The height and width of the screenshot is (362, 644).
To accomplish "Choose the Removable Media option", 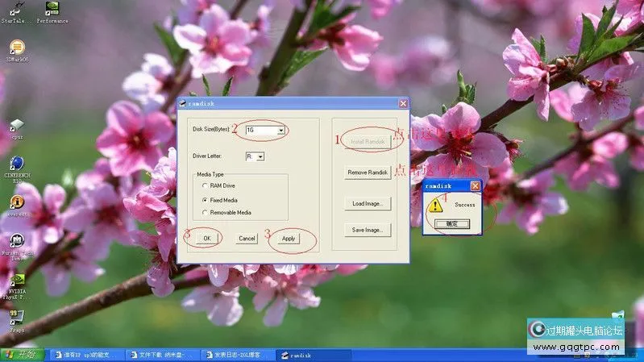I will (205, 213).
